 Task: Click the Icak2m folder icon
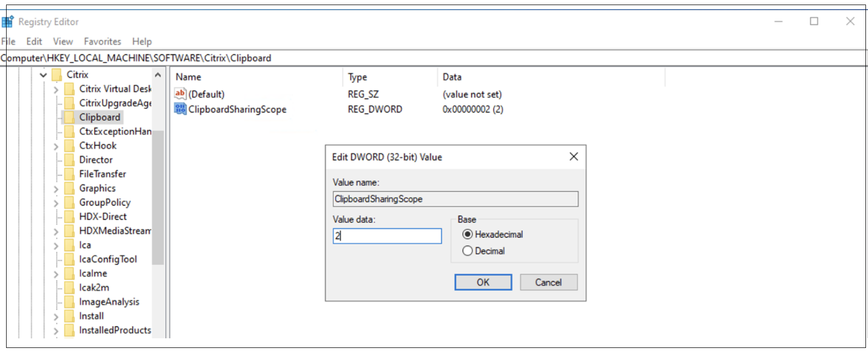pyautogui.click(x=70, y=288)
